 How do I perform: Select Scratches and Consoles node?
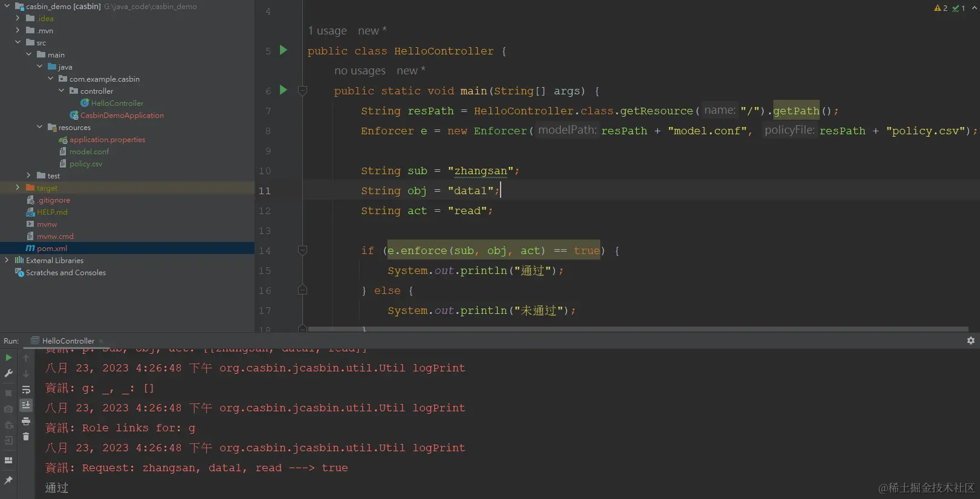[x=66, y=272]
